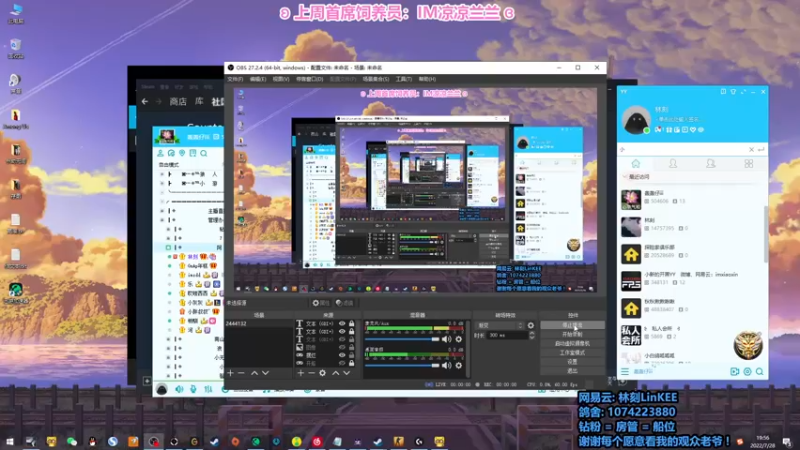800x450 pixels.
Task: Open OBS 视图(V) menu
Action: point(281,79)
